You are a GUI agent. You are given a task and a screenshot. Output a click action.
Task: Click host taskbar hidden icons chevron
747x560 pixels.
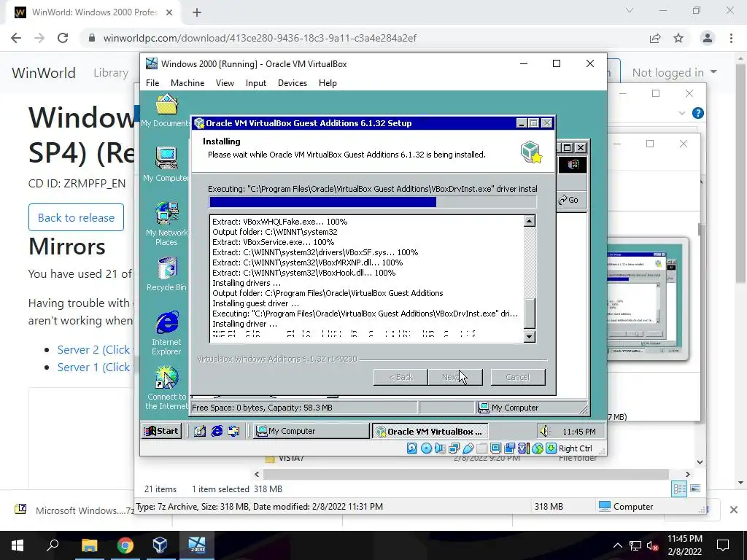pos(617,545)
